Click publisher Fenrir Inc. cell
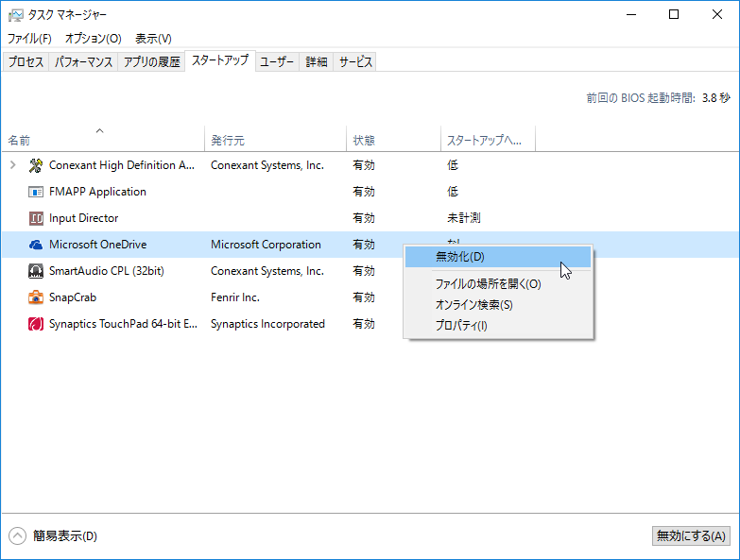This screenshot has height=560, width=740. (235, 297)
